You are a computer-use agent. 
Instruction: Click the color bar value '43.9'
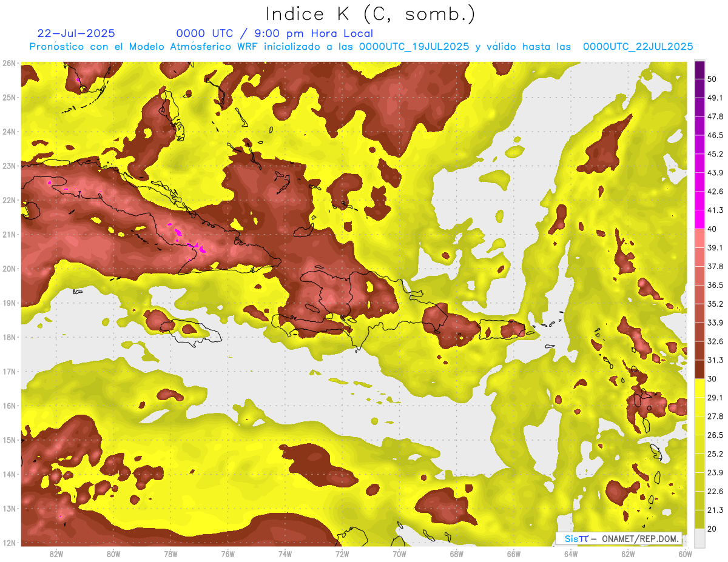point(715,173)
